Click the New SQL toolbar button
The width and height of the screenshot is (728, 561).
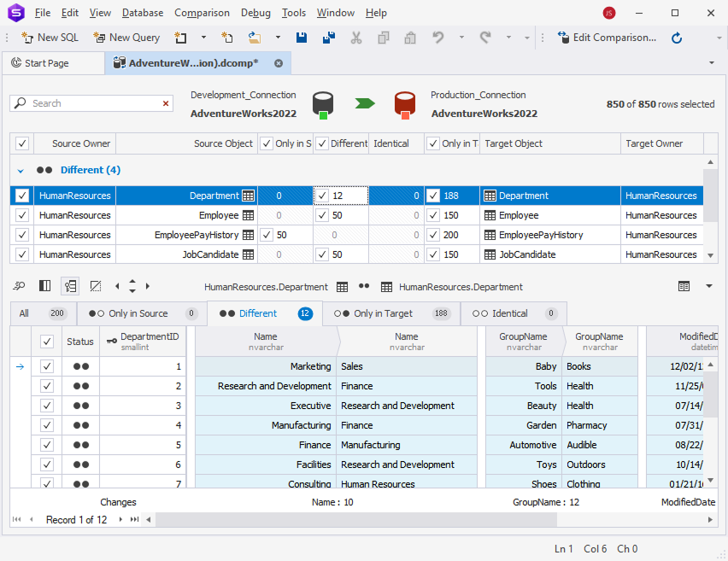tap(50, 38)
